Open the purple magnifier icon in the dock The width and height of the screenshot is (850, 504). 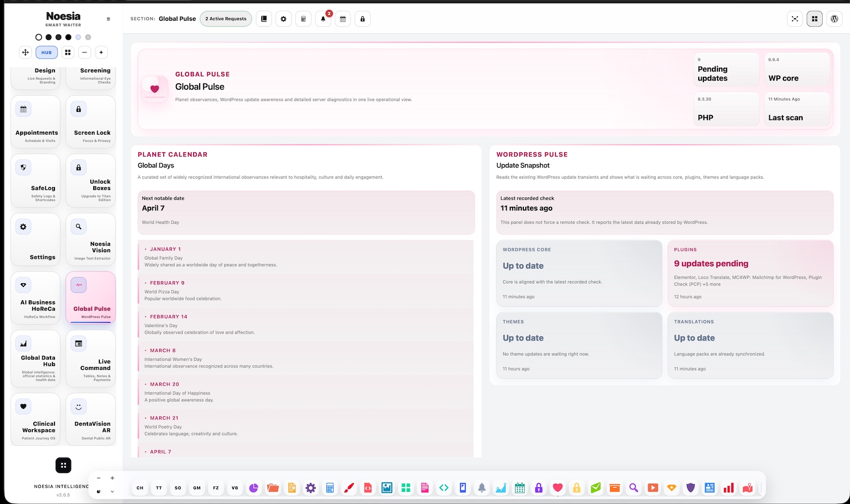[634, 487]
